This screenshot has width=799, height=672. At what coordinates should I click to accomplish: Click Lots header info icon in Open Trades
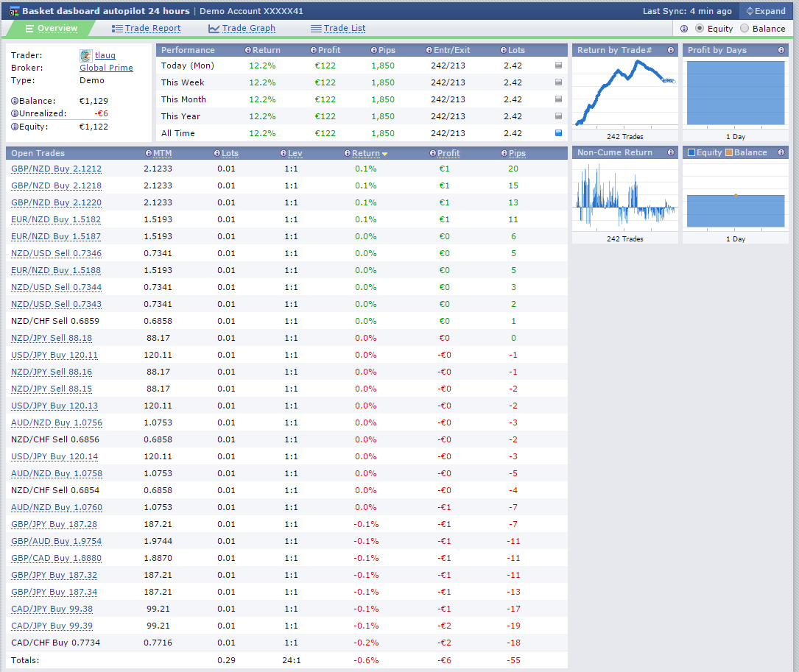coord(217,153)
